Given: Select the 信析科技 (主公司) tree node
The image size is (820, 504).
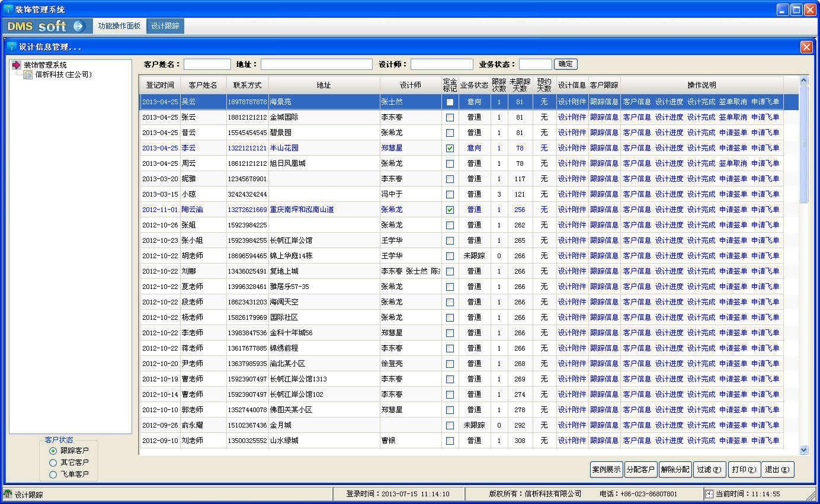Looking at the screenshot, I should [x=63, y=75].
